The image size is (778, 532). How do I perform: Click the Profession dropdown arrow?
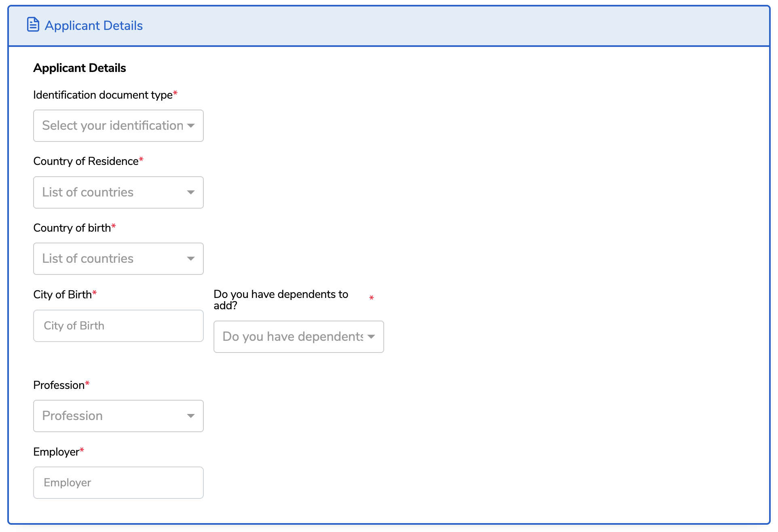pos(191,416)
